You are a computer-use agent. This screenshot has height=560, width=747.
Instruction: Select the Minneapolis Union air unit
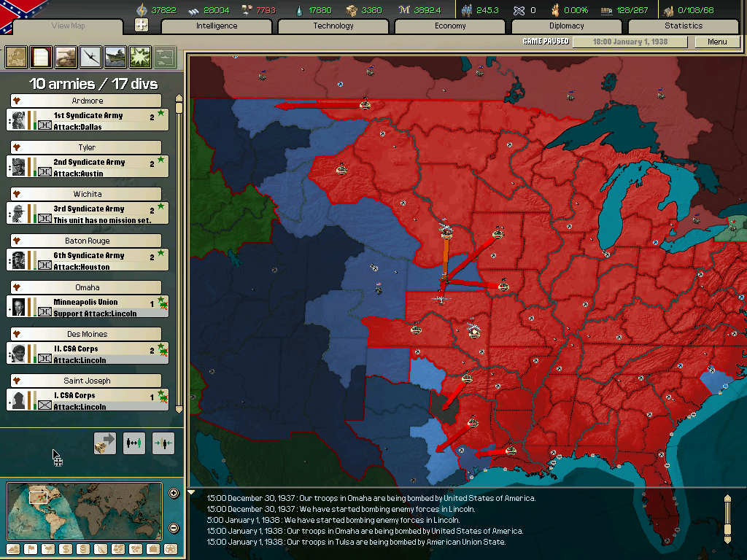click(88, 307)
